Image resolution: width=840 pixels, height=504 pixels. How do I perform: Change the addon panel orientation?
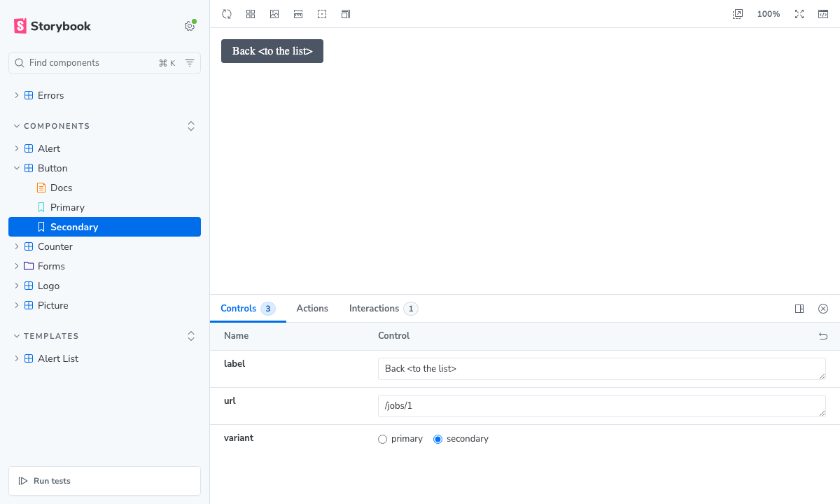tap(799, 309)
